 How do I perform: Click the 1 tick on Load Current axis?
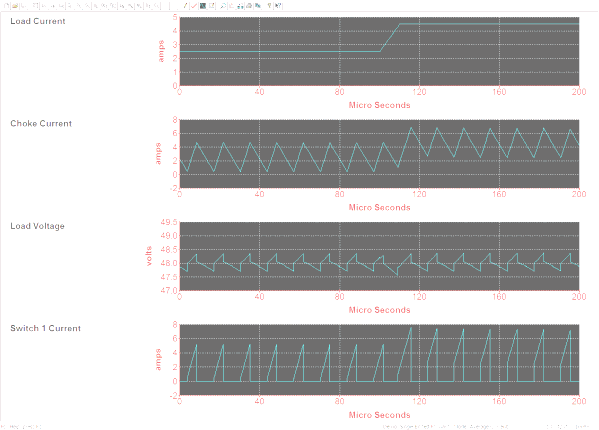tap(175, 72)
